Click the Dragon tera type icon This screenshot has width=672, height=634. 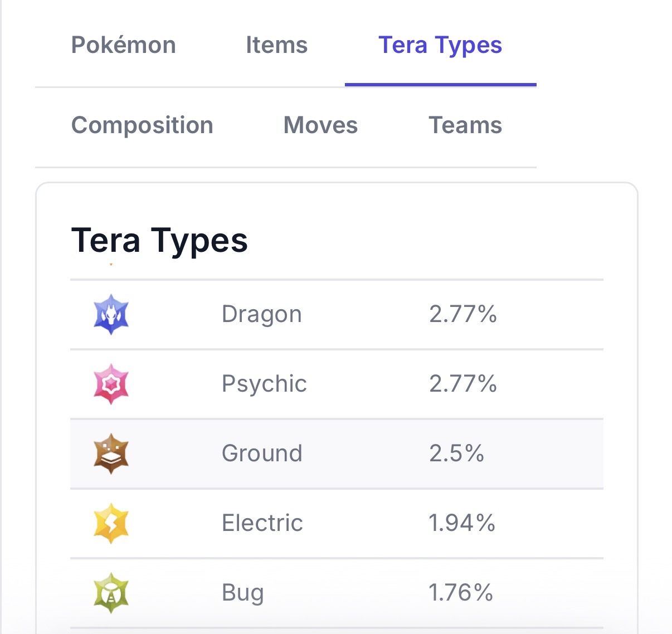tap(111, 314)
